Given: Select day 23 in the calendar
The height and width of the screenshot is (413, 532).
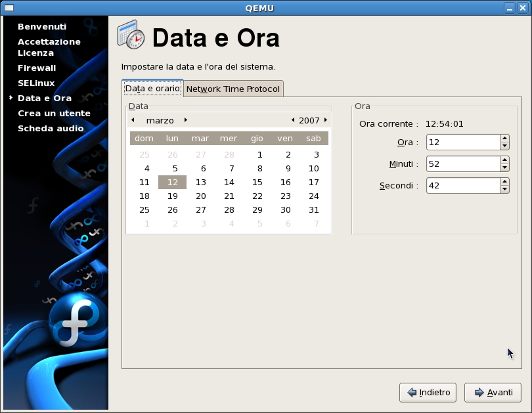Looking at the screenshot, I should coord(285,196).
